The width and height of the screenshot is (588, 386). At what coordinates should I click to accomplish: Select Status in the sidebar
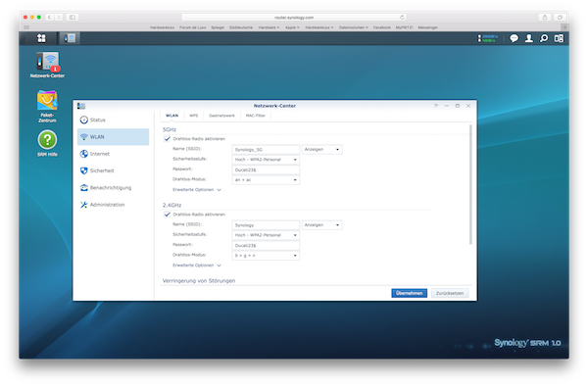(x=113, y=120)
